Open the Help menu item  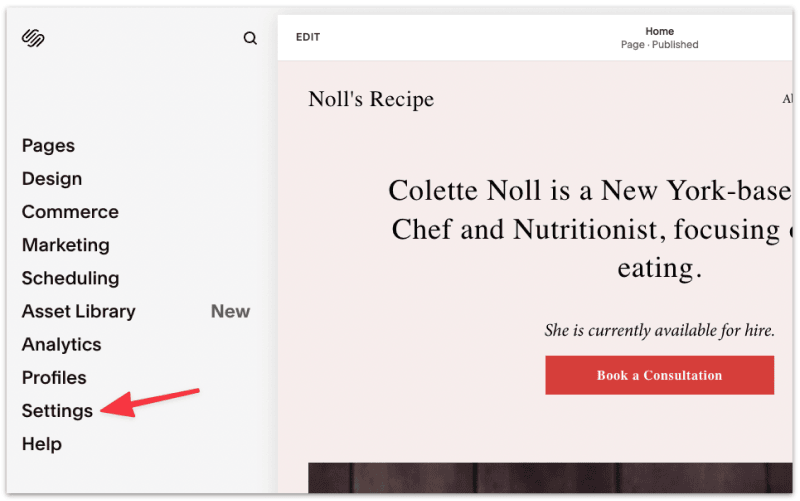click(42, 444)
